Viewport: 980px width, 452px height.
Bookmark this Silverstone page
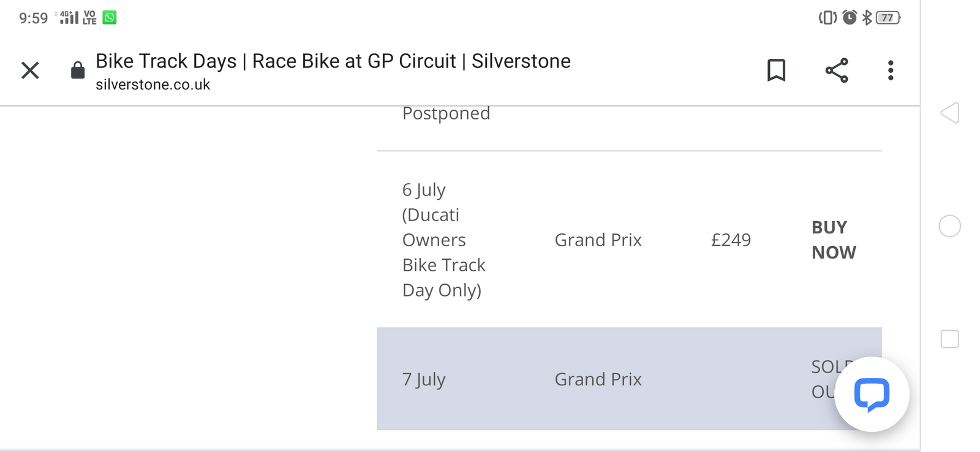pyautogui.click(x=776, y=70)
